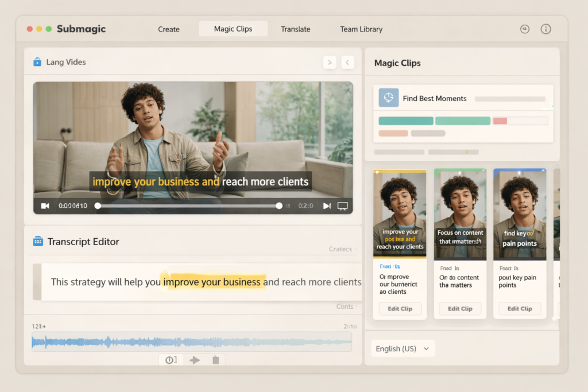Click the arrow icon below the audio waveform
Image resolution: width=588 pixels, height=392 pixels.
(194, 359)
